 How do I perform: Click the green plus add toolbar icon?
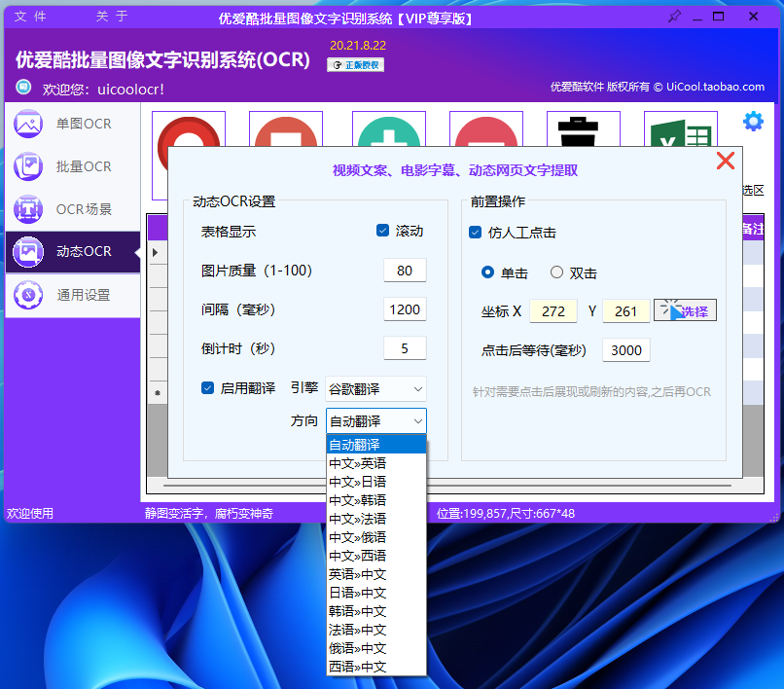click(388, 129)
